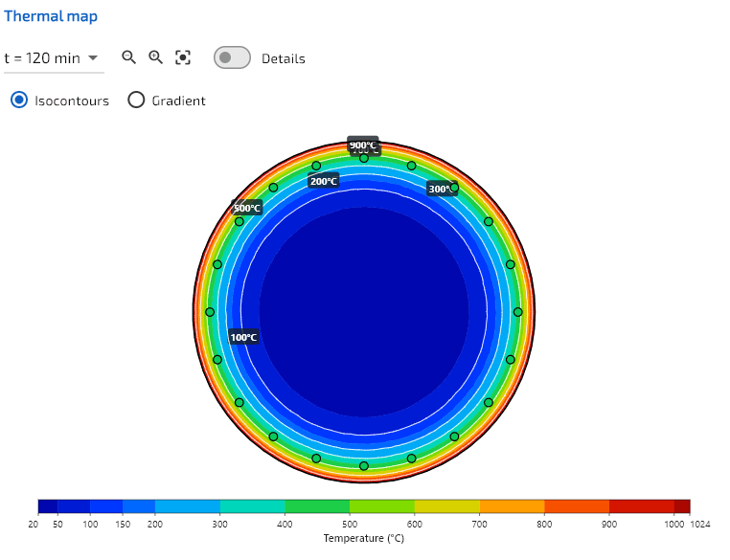This screenshot has width=730, height=560.
Task: Click the rightmost rebar marker
Action: [518, 312]
